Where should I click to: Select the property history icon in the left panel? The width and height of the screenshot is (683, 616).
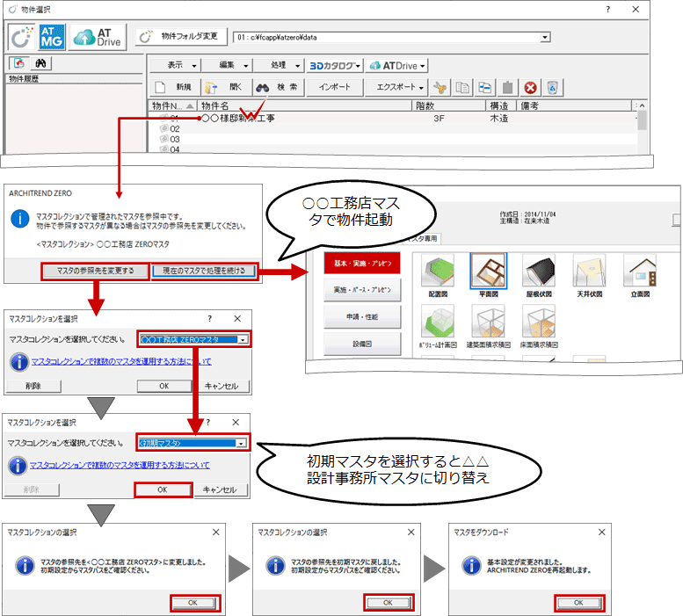18,63
